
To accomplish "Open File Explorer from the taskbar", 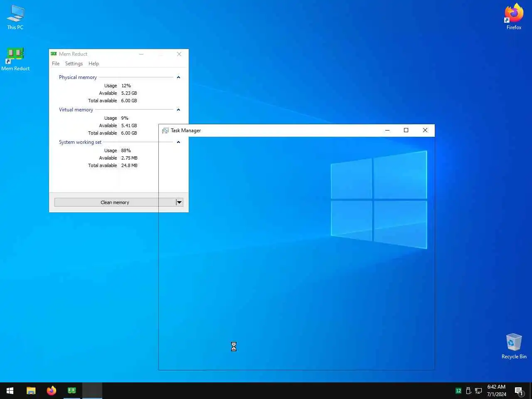I will [31, 391].
